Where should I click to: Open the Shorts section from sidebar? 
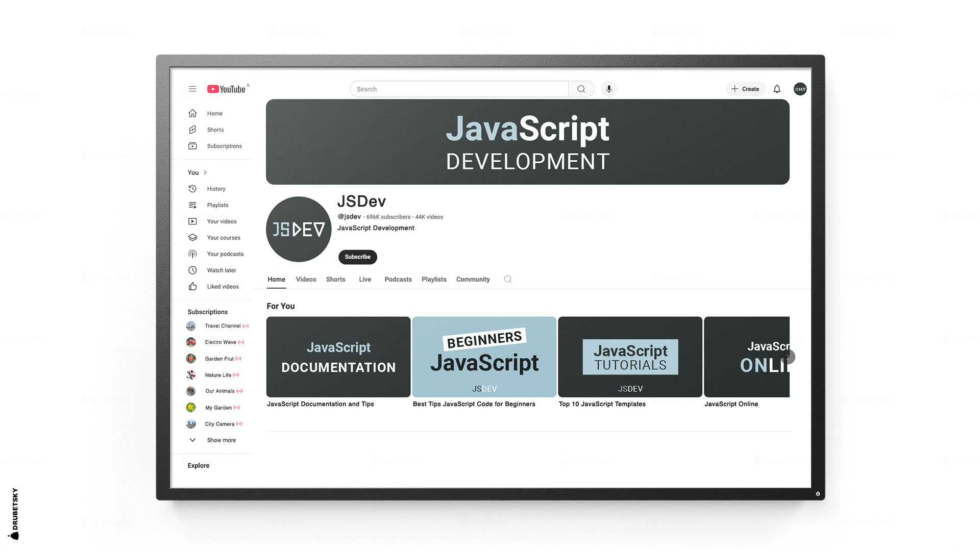pos(215,130)
